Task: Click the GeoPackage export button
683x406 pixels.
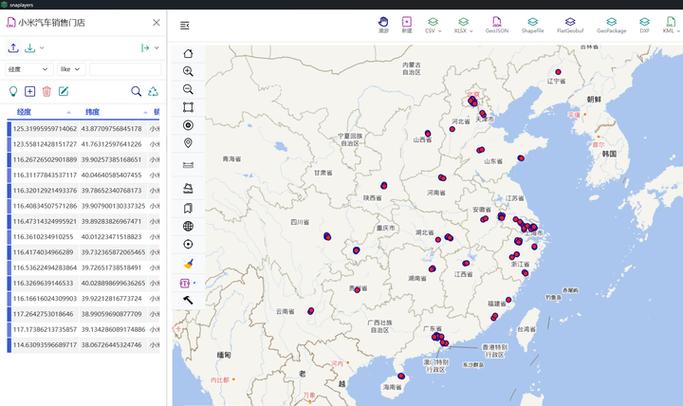Action: pos(611,25)
